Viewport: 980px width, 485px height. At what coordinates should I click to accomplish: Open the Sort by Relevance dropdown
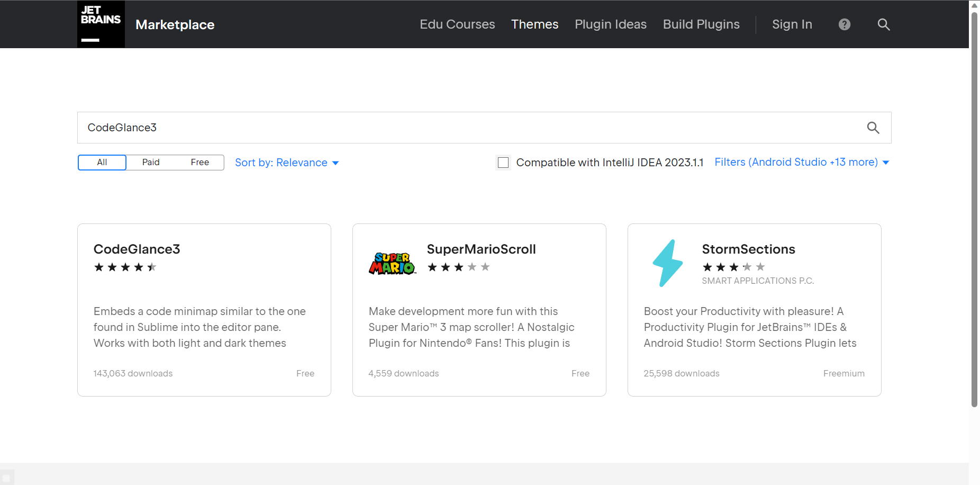[287, 163]
